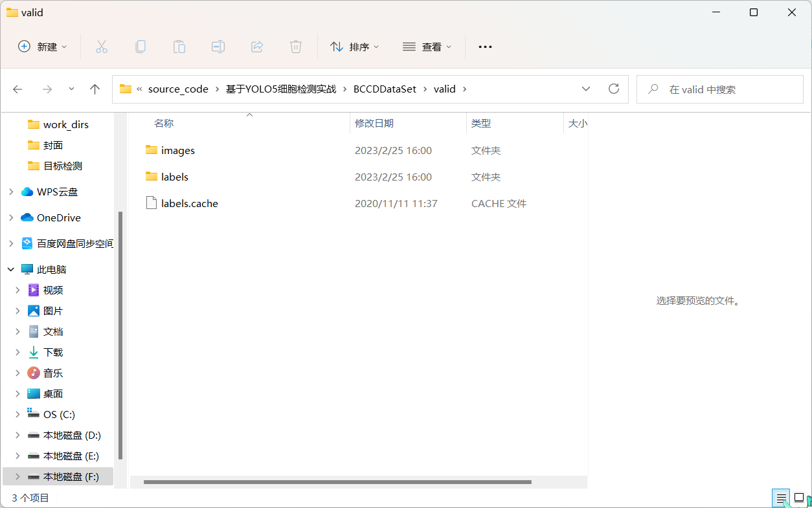812x508 pixels.
Task: Select 文档 in the navigation pane
Action: pos(53,331)
